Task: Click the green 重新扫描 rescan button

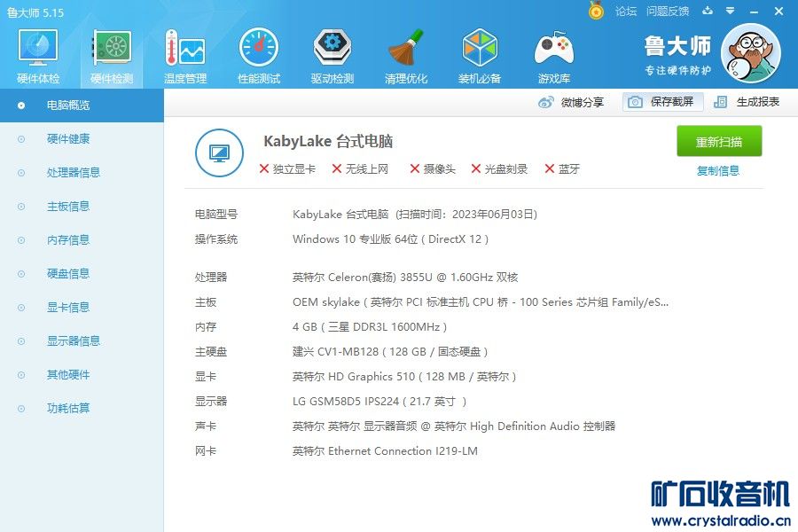Action: [719, 141]
